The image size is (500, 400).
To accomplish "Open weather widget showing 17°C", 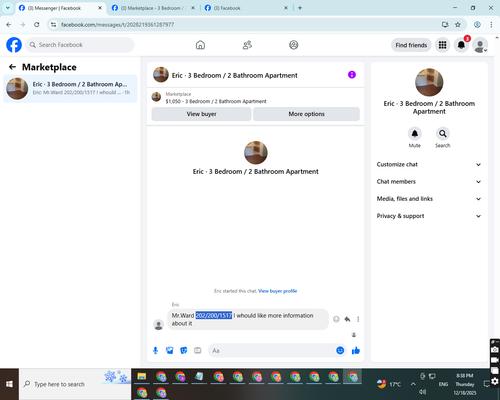I will [x=389, y=384].
